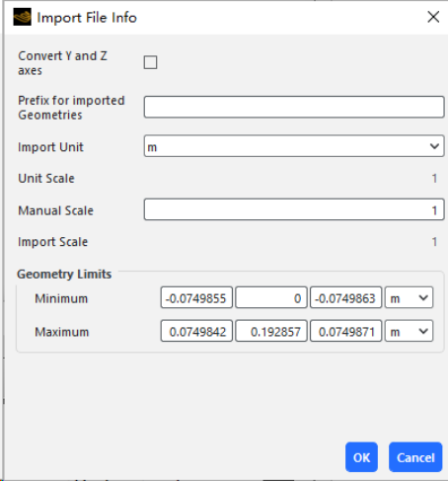Click the Prefix for imported Geometries field
The height and width of the screenshot is (482, 448).
(294, 107)
